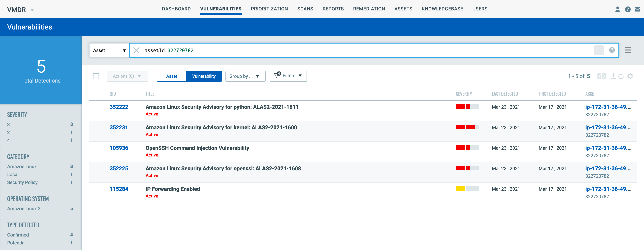Open the Asset search type dropdown

109,50
